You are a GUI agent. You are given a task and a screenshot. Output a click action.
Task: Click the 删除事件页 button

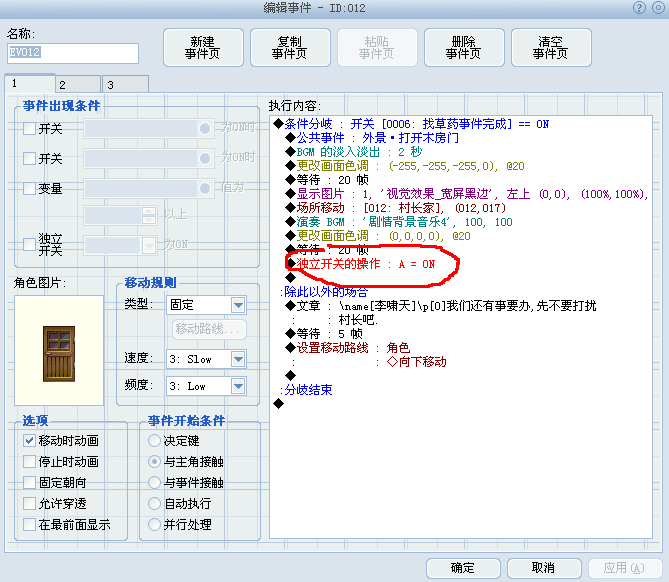464,47
